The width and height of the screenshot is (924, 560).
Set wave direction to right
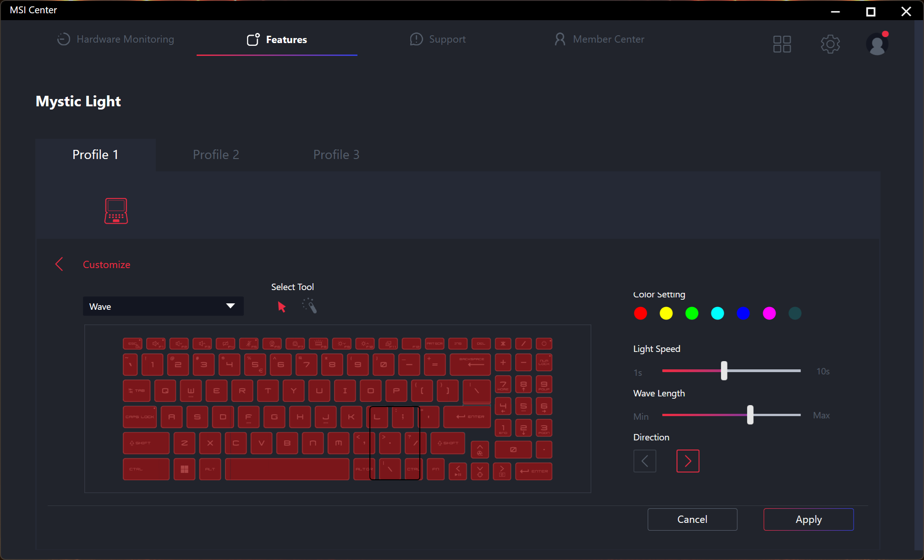coord(688,461)
